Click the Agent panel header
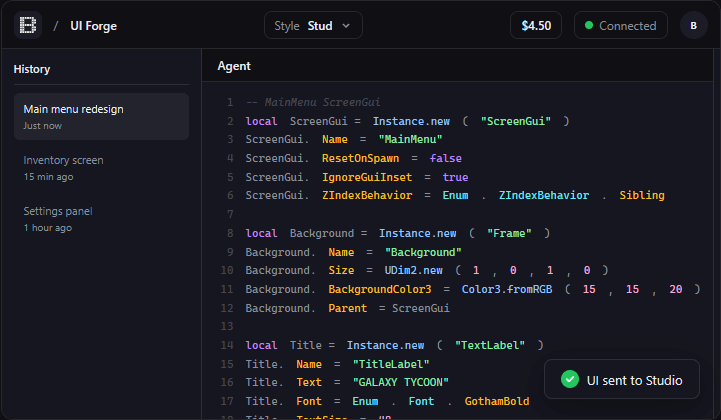Image resolution: width=721 pixels, height=420 pixels. [x=234, y=66]
